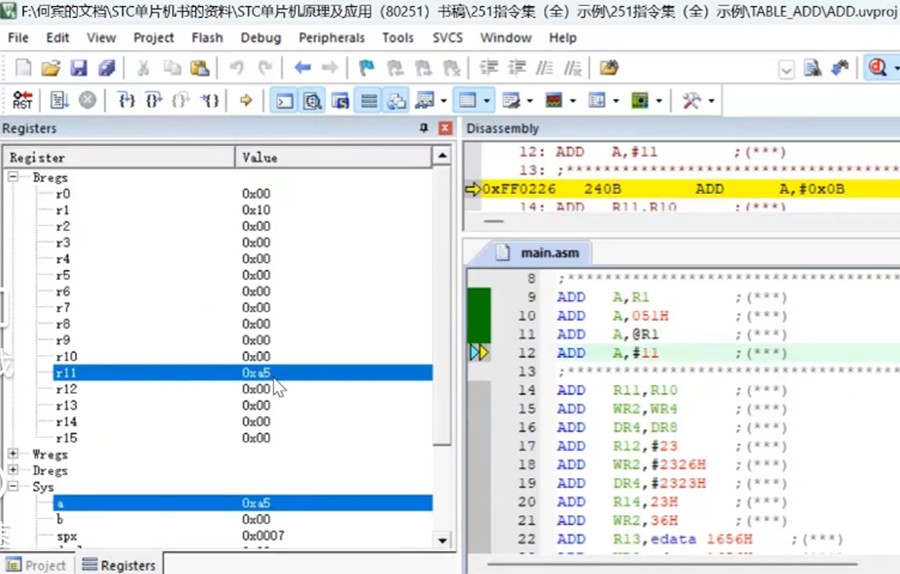Expand the Dregs tree node

click(13, 470)
